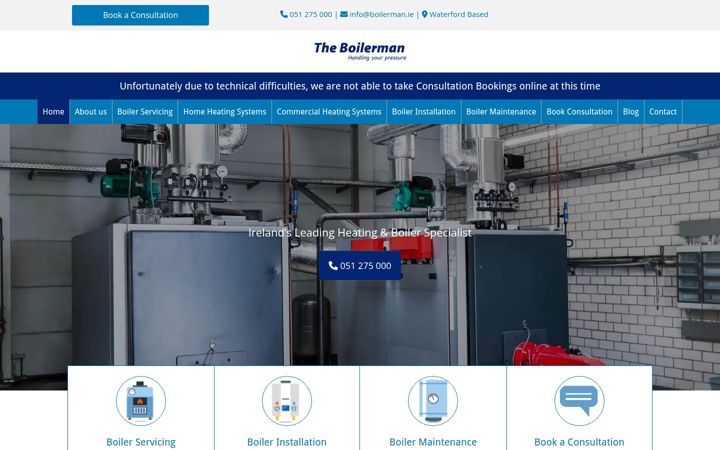Click the map pin location icon

point(424,14)
